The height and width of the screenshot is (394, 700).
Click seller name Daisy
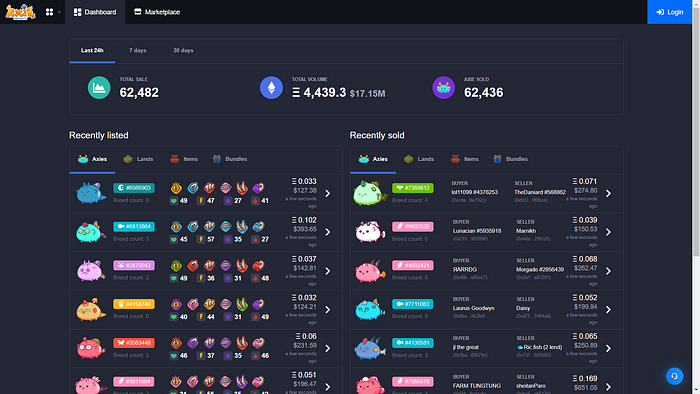tap(523, 308)
